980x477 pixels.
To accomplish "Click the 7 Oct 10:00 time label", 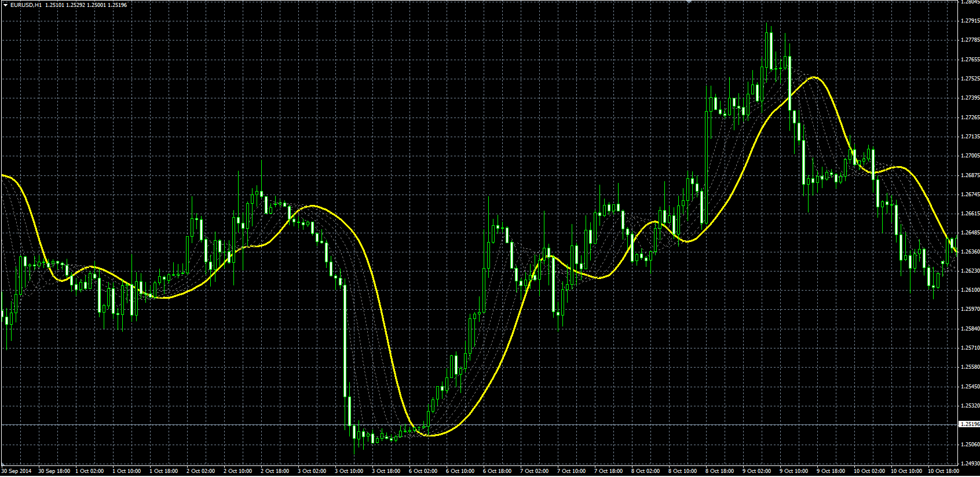I will (x=572, y=471).
